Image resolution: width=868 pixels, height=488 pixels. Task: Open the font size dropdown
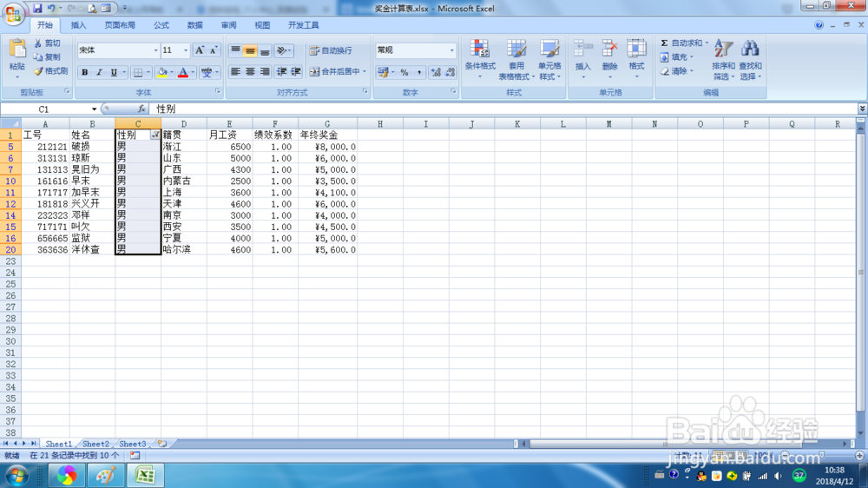(186, 50)
